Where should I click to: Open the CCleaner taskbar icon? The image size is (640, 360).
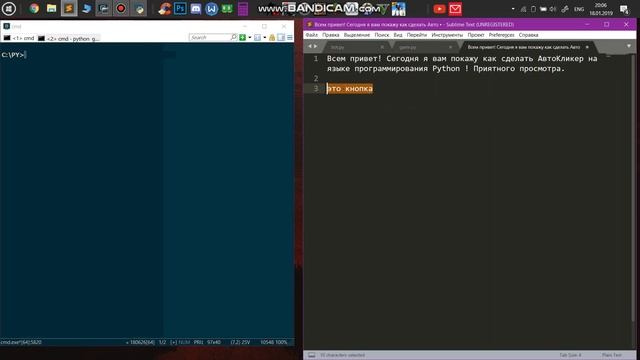coord(165,9)
